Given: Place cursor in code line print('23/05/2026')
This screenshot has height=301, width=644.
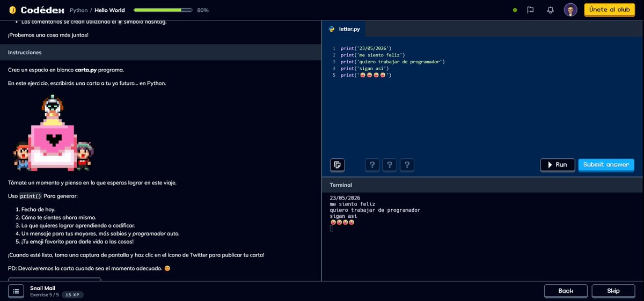Looking at the screenshot, I should pyautogui.click(x=366, y=48).
